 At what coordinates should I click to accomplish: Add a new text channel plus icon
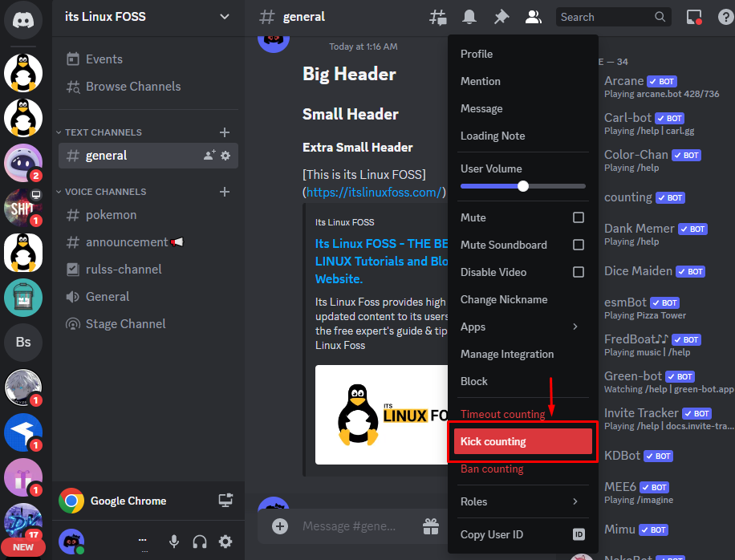point(225,132)
